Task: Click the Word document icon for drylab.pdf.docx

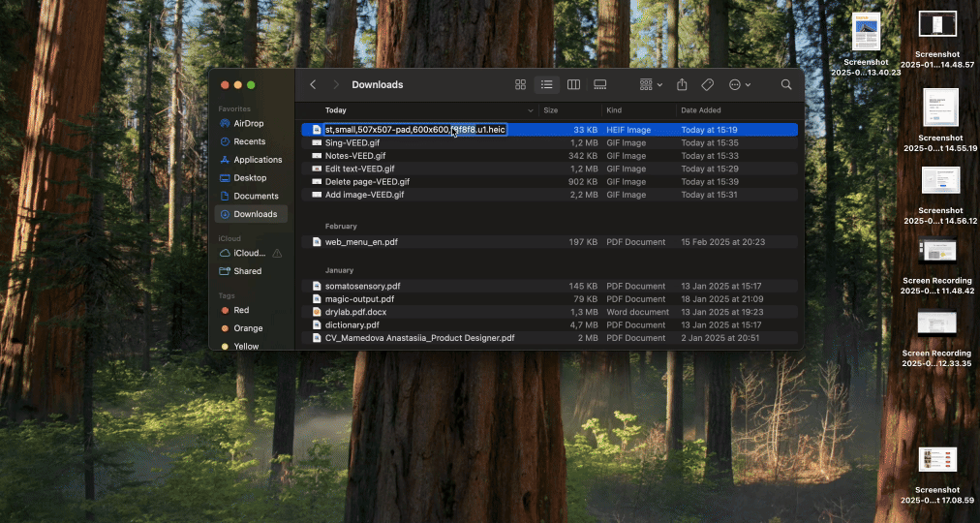Action: [x=317, y=312]
